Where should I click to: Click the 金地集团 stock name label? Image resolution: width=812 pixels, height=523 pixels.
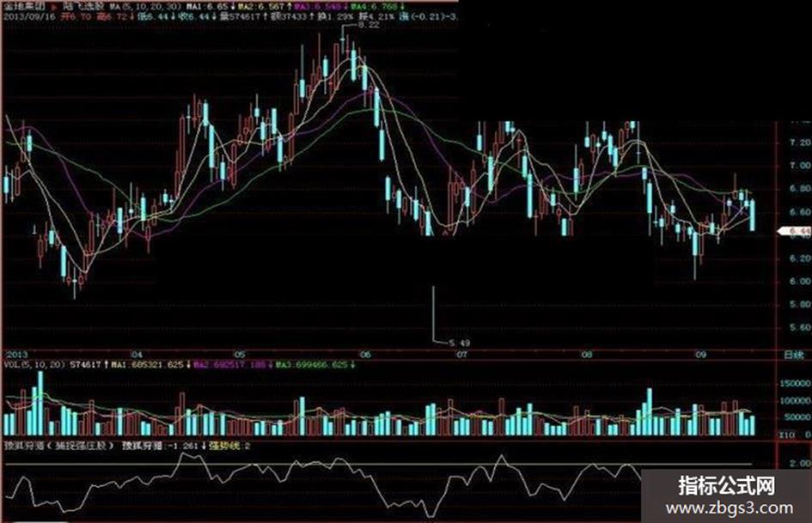point(25,7)
